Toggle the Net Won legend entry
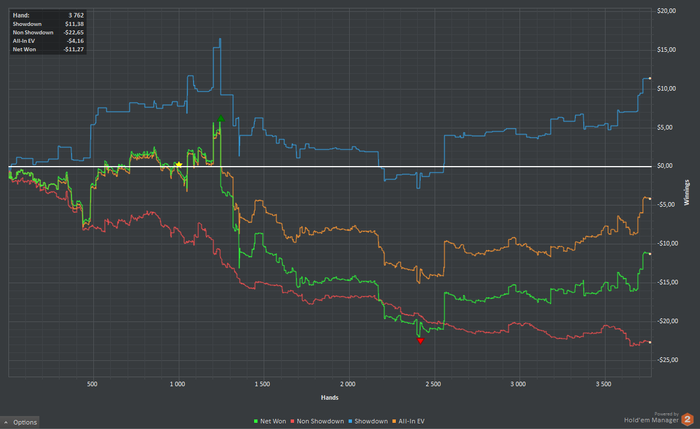Screen dimensions: 700x429 coord(270,421)
